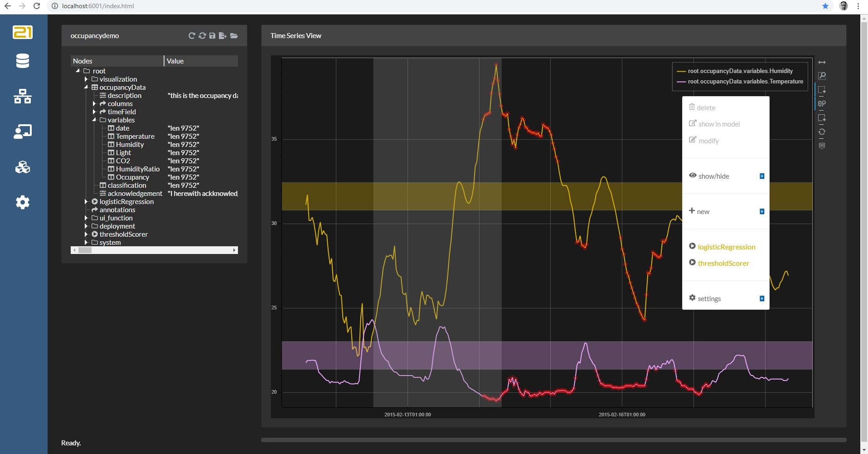Click the column icon beside CO2 node

[x=111, y=161]
